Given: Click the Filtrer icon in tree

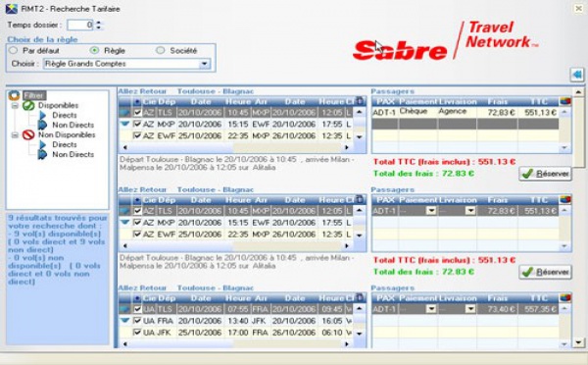Looking at the screenshot, I should (15, 95).
